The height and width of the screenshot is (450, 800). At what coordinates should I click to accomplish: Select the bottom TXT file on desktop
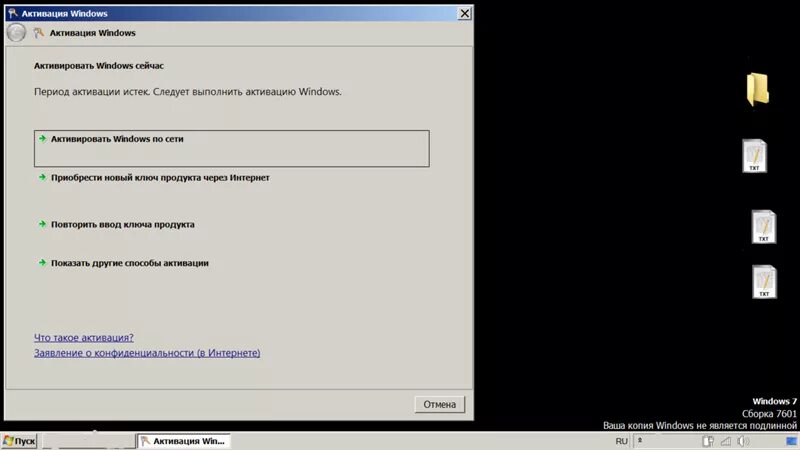click(x=764, y=282)
